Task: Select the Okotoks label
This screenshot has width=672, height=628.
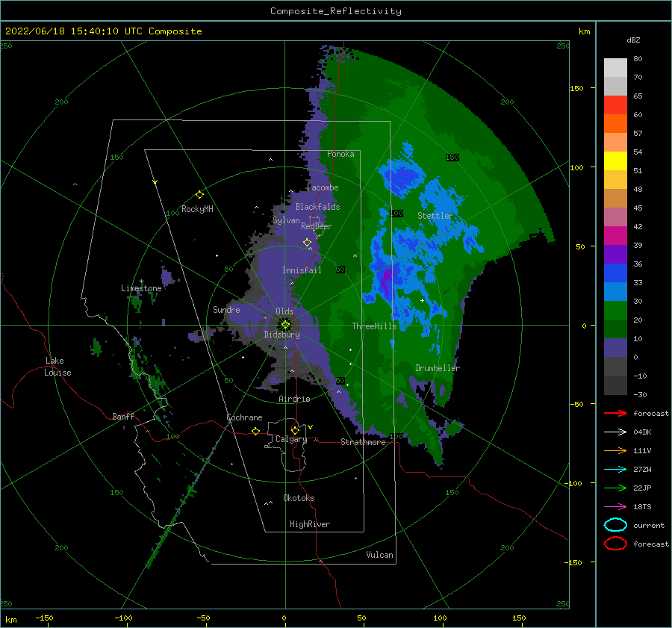Action: point(299,498)
